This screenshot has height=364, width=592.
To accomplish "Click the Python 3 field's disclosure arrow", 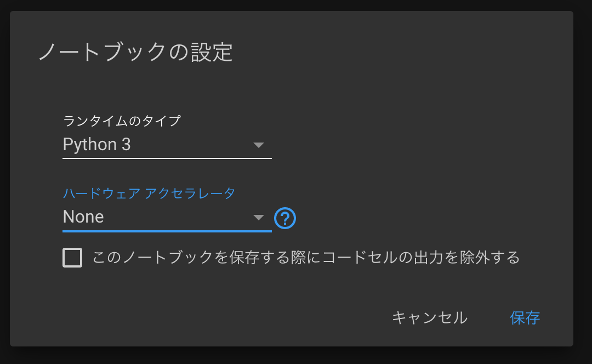I will click(x=259, y=145).
